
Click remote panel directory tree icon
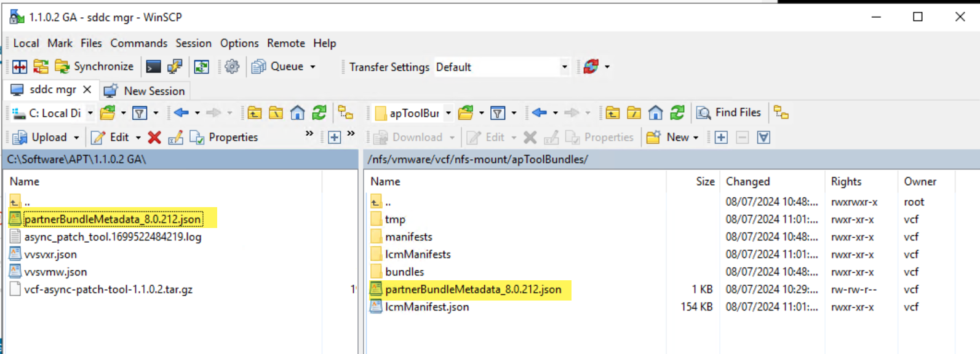781,112
